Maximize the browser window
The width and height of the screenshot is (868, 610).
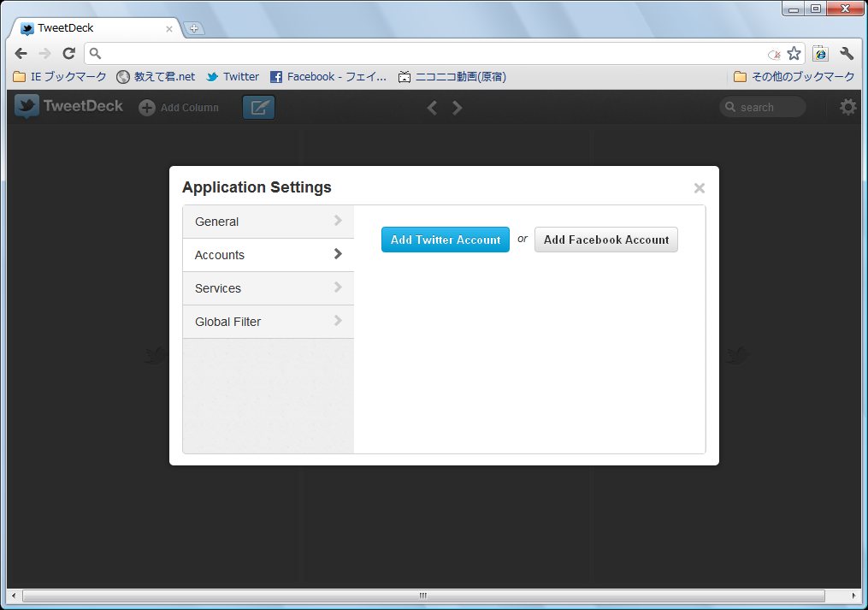[816, 9]
